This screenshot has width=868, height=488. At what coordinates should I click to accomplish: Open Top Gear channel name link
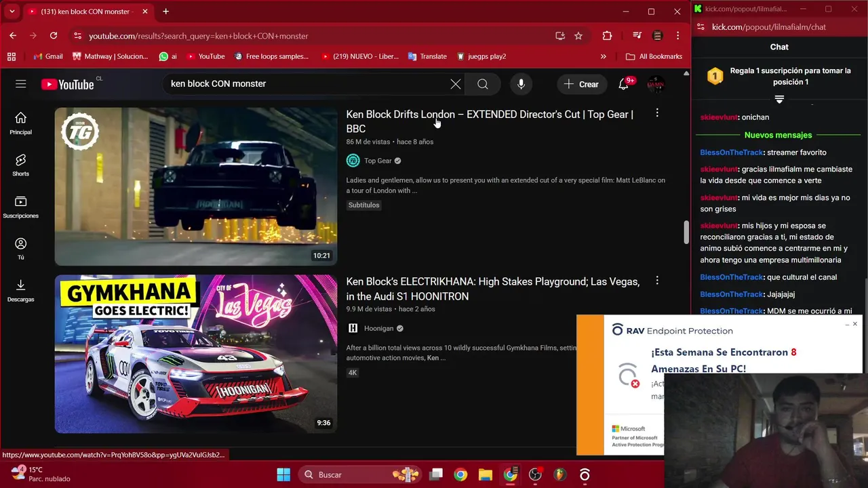click(x=378, y=161)
